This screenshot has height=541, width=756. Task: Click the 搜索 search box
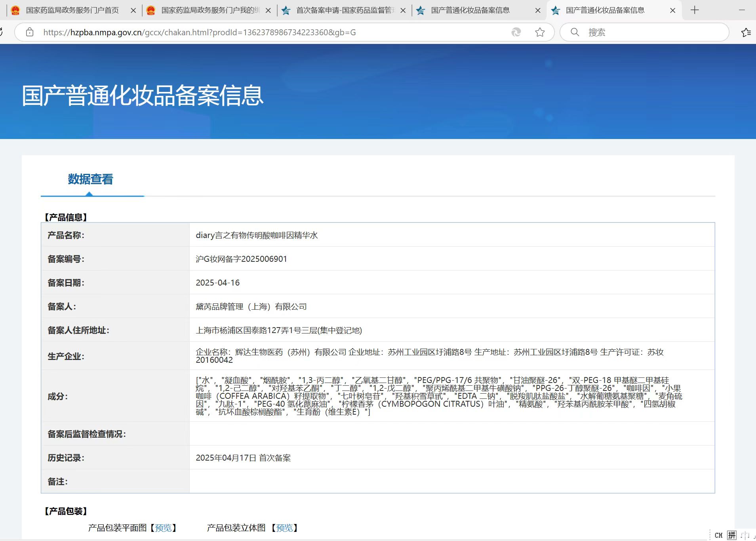pos(649,32)
